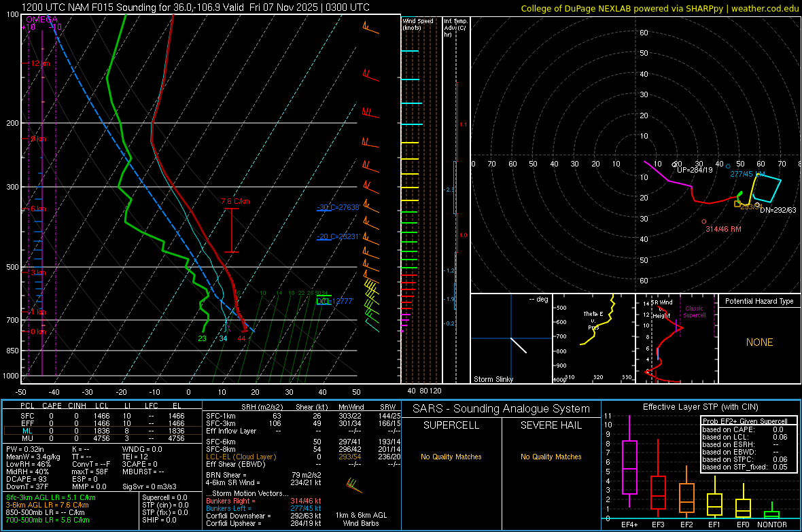The width and height of the screenshot is (802, 532).
Task: Click the LowRH = 46% value
Action: pos(28,465)
